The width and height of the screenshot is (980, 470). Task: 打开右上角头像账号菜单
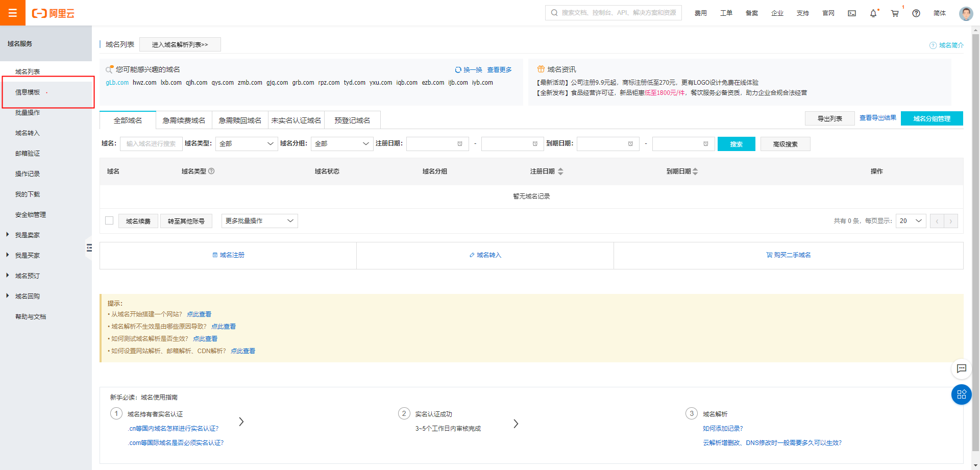[x=966, y=13]
